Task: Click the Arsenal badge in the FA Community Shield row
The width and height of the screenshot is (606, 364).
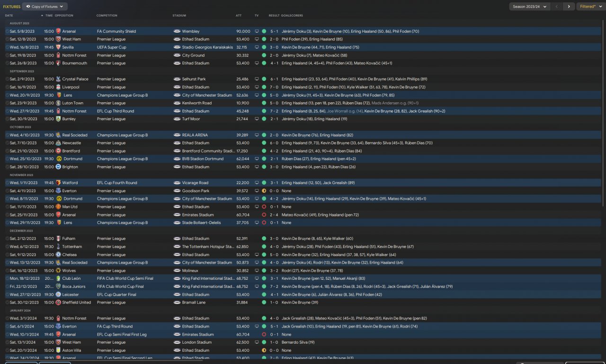Action: tap(58, 31)
